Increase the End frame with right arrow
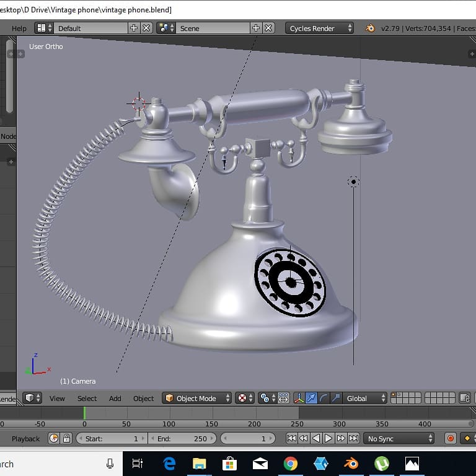This screenshot has height=476, width=476. 212,438
